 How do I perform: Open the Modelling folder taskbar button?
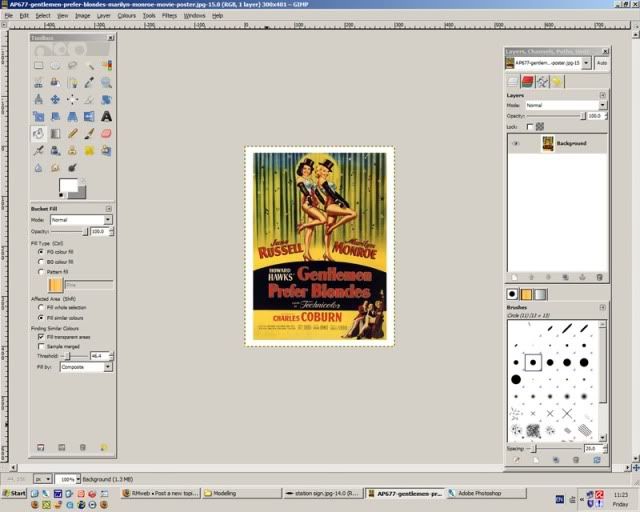pyautogui.click(x=242, y=493)
